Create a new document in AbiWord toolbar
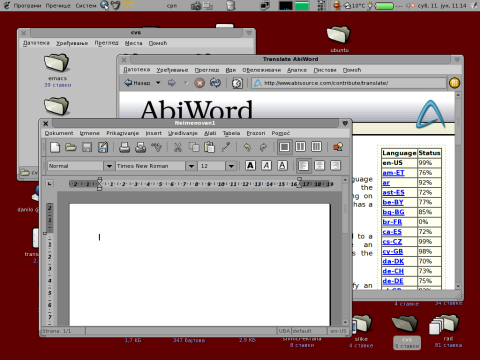Screen dimensions: 480x360 [55, 147]
